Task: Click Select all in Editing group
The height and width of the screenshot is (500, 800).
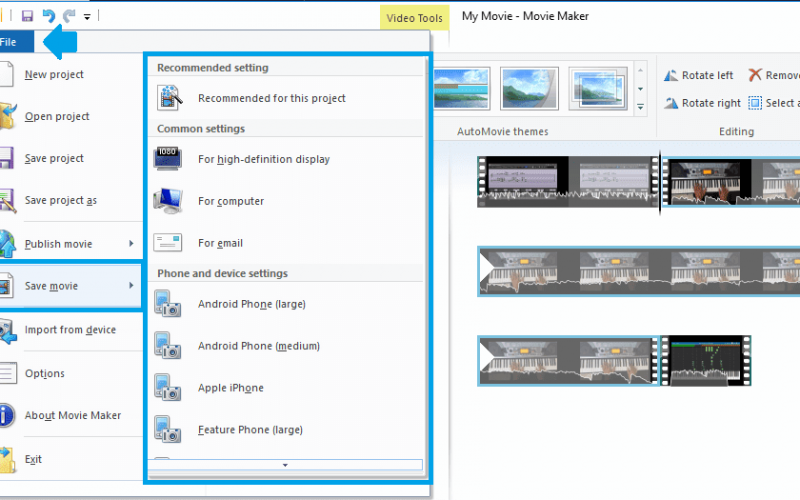Action: coord(773,103)
